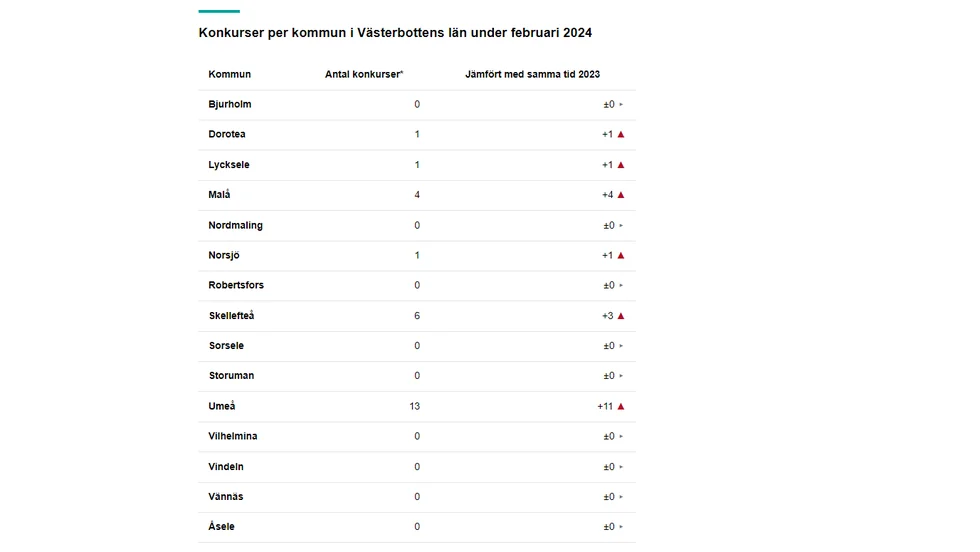This screenshot has height=552, width=980.
Task: Click the Vilhelmina row label
Action: 232,436
